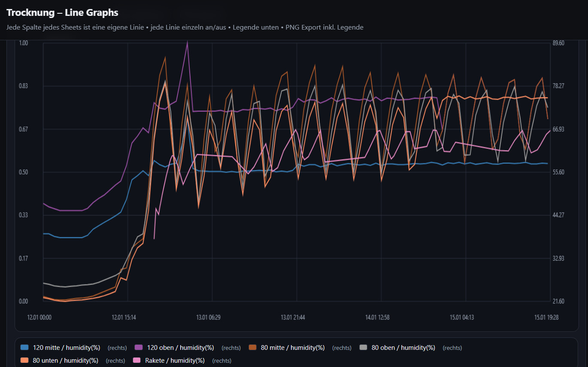This screenshot has height=367, width=588.
Task: Click right axis value 89.60
Action: click(558, 43)
